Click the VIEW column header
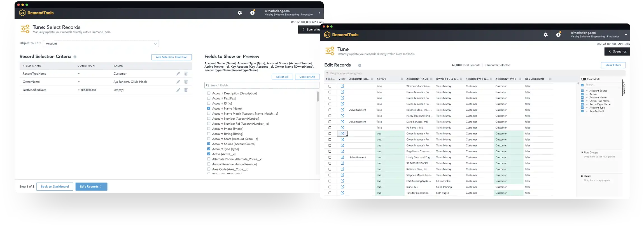The image size is (644, 232). [342, 79]
